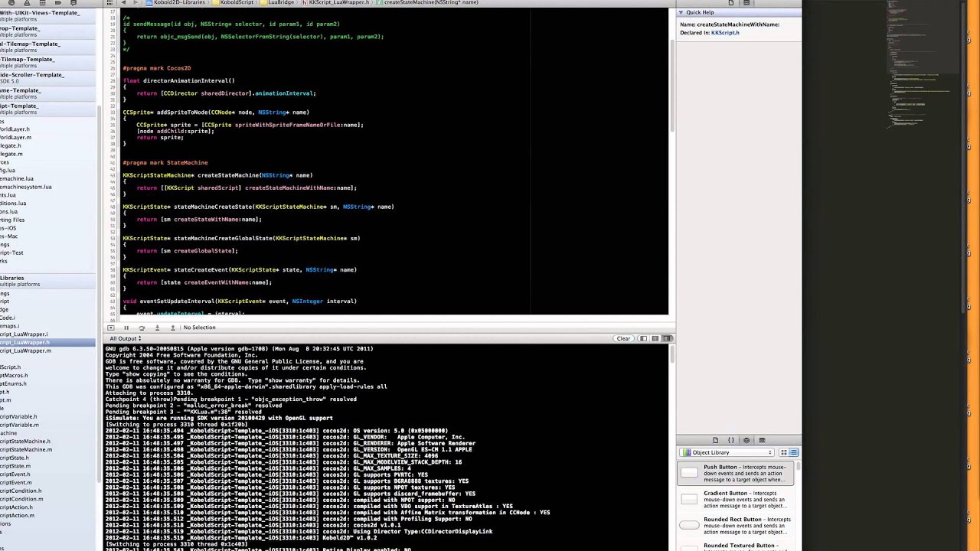Switch Object Library to icon grid view
Image resolution: width=980 pixels, height=551 pixels.
point(784,452)
